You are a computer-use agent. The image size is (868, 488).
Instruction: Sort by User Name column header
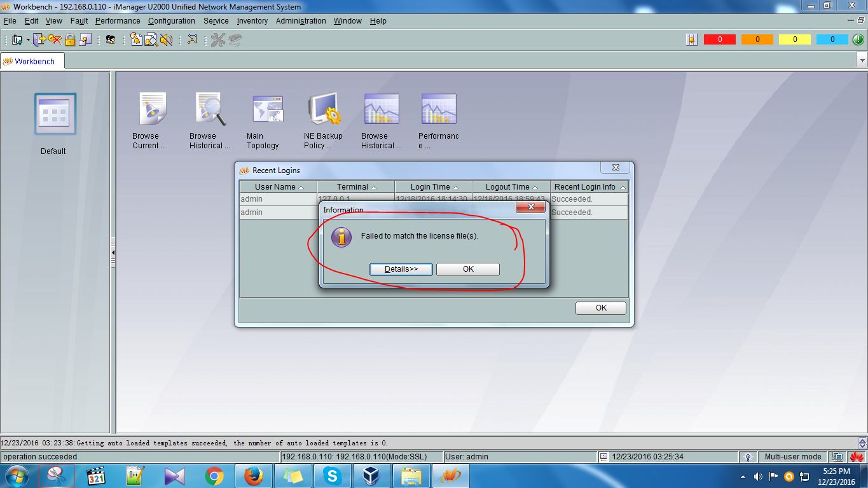[278, 187]
